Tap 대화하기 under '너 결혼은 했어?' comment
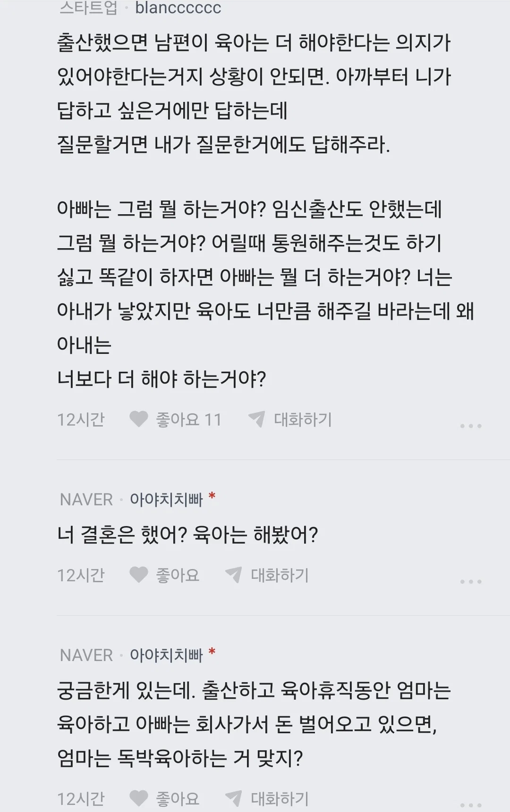Viewport: 510px width, 812px height. (x=280, y=575)
